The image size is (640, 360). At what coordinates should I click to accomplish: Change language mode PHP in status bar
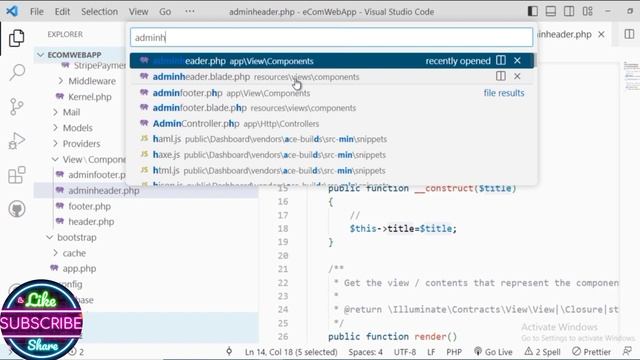(x=454, y=352)
